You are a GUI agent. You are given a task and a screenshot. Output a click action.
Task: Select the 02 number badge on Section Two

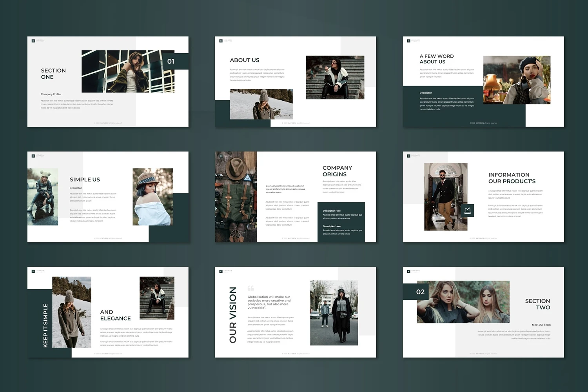pyautogui.click(x=420, y=292)
